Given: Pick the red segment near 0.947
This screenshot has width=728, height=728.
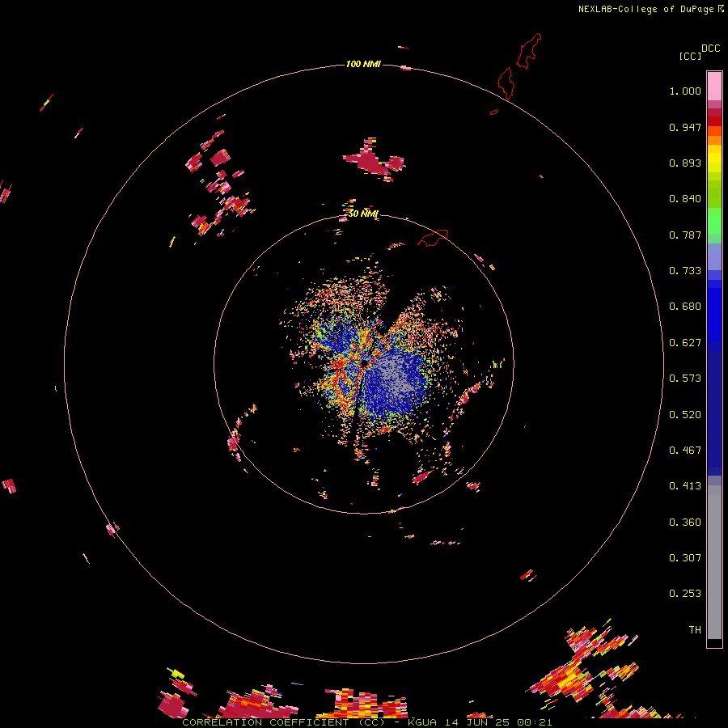Looking at the screenshot, I should coord(714,121).
